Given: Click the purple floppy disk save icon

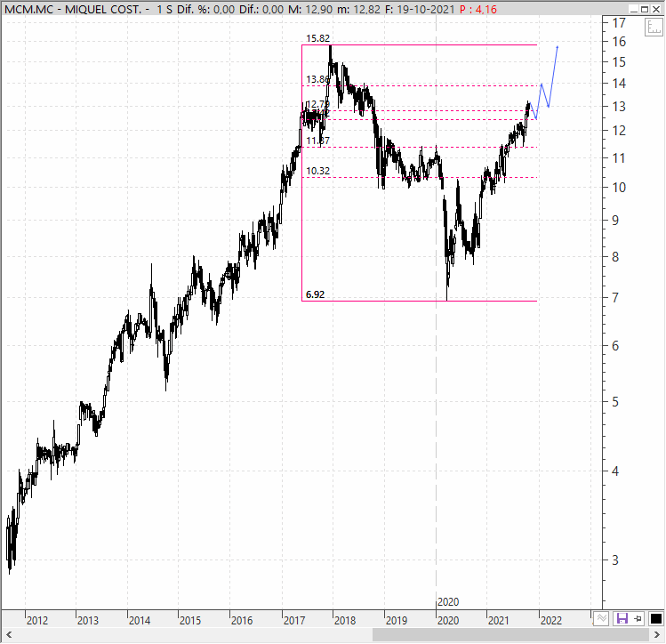Looking at the screenshot, I should coord(622,618).
